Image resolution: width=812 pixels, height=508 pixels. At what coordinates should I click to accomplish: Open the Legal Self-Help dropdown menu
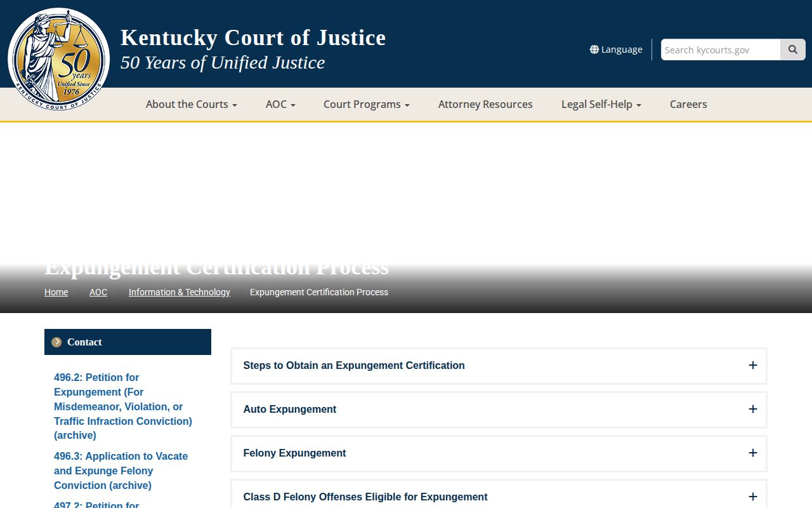coord(601,104)
